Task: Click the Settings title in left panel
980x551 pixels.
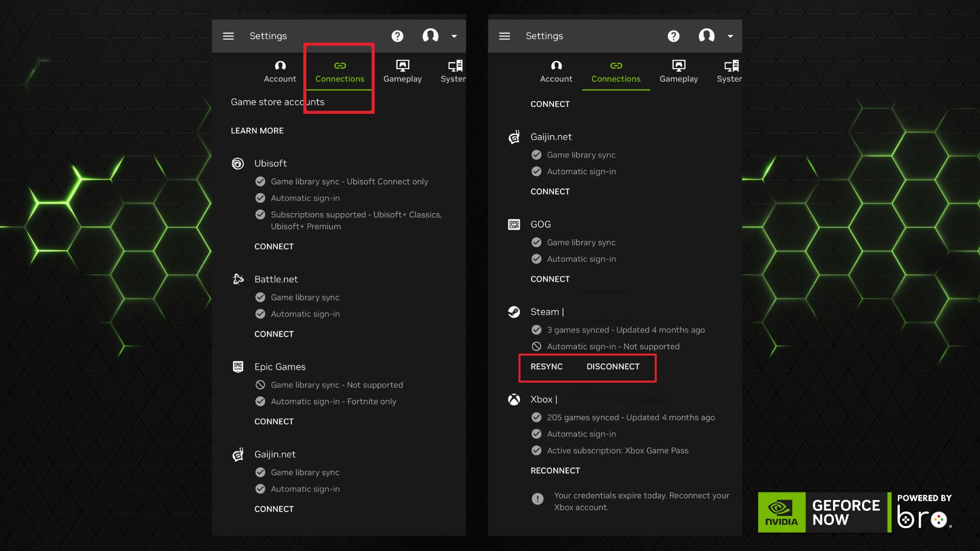Action: pyautogui.click(x=268, y=36)
